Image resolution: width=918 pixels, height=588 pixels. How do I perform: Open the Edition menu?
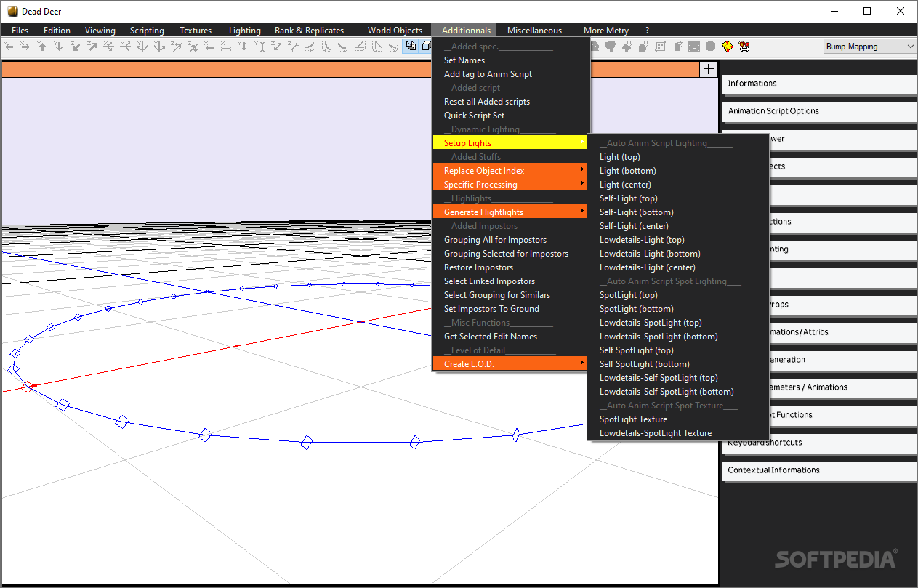tap(57, 31)
